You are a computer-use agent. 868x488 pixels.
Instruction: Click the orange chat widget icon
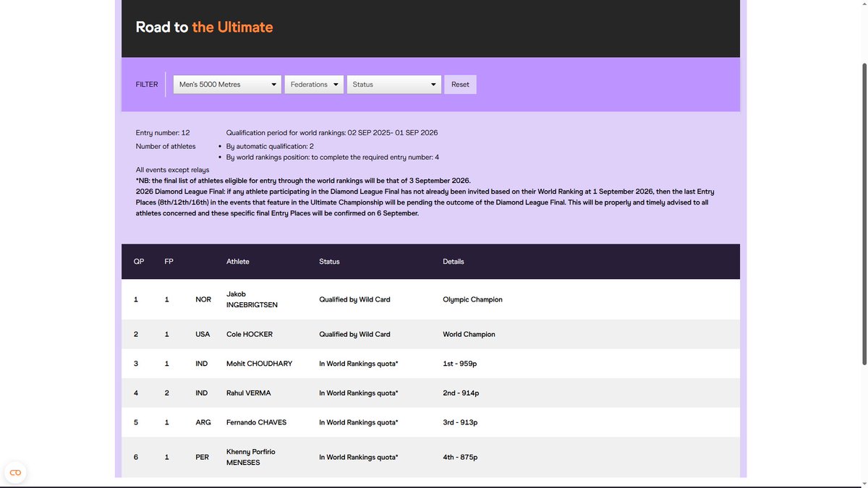15,473
